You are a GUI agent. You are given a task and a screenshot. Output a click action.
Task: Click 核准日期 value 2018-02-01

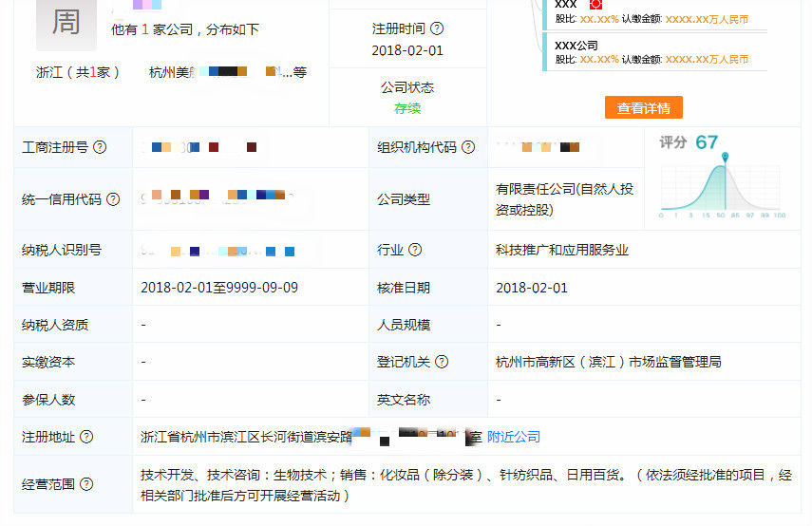click(532, 288)
